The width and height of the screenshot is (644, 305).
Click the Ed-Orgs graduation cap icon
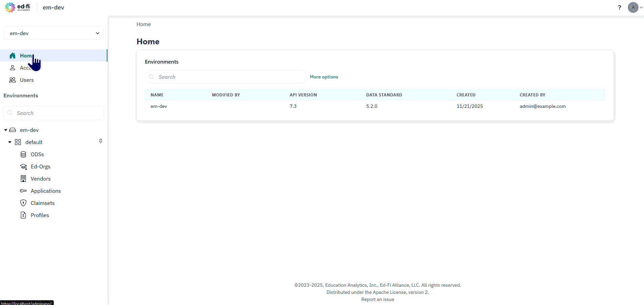pos(23,166)
